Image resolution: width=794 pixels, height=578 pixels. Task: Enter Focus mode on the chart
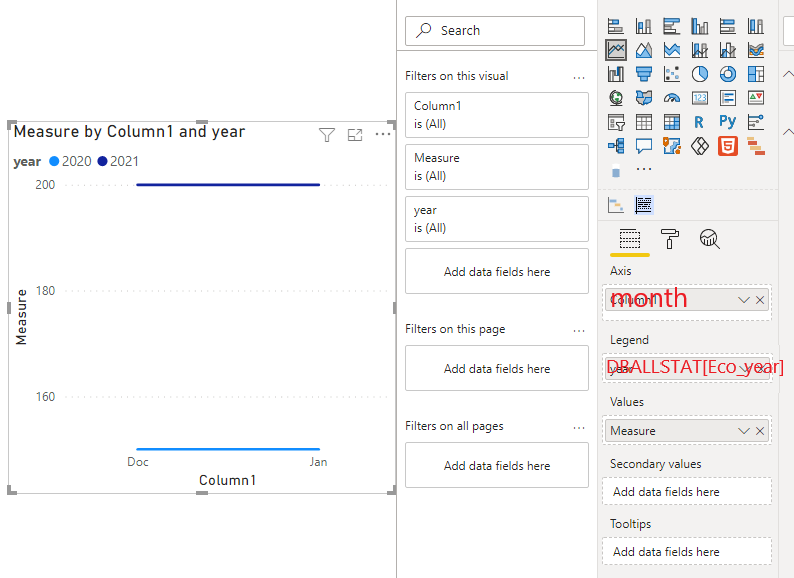click(x=355, y=135)
